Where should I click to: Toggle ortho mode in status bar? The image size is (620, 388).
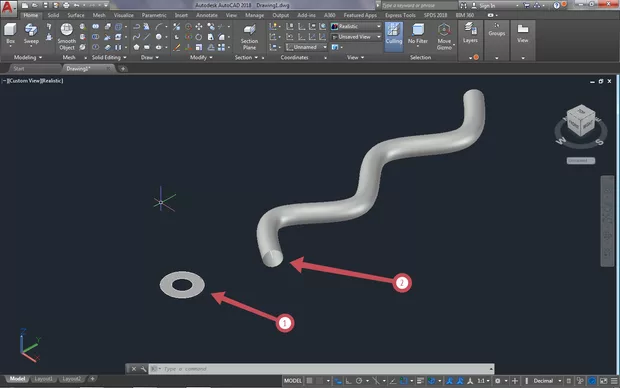348,380
